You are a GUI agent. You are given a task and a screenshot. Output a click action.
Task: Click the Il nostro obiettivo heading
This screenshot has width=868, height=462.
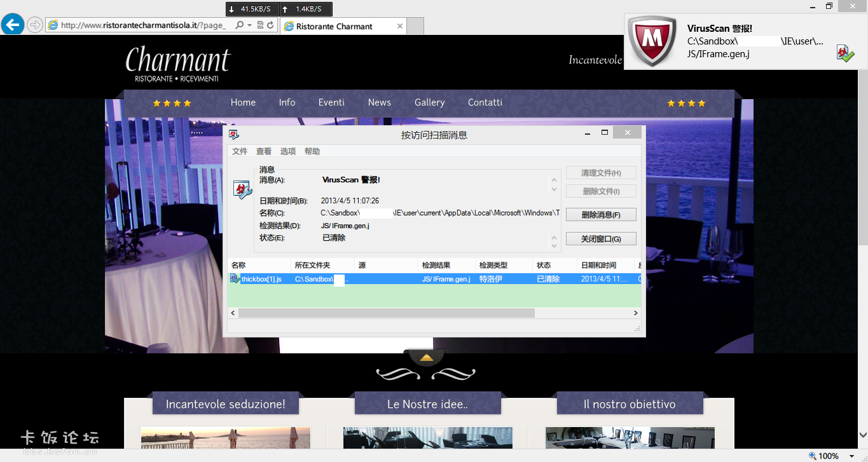(x=630, y=404)
